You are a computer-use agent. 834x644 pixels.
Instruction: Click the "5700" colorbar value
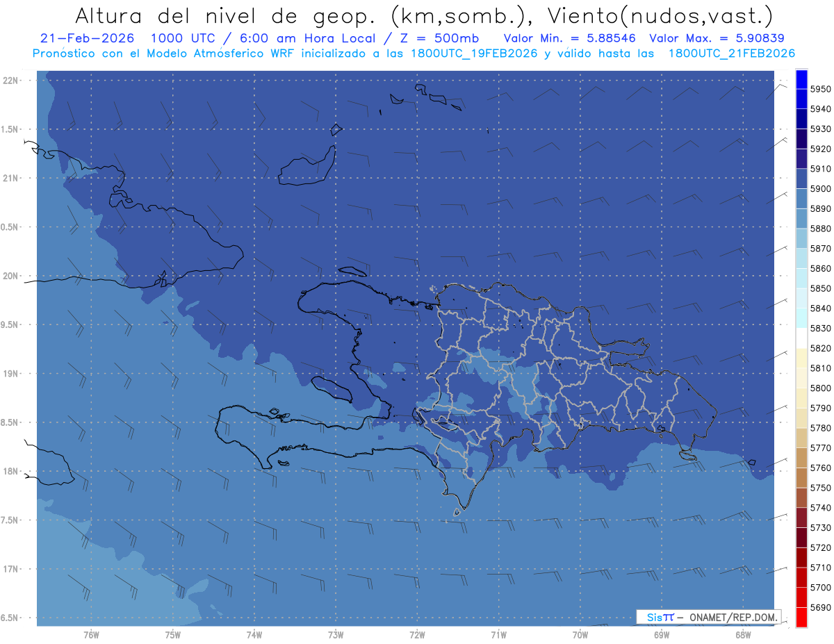pos(821,588)
